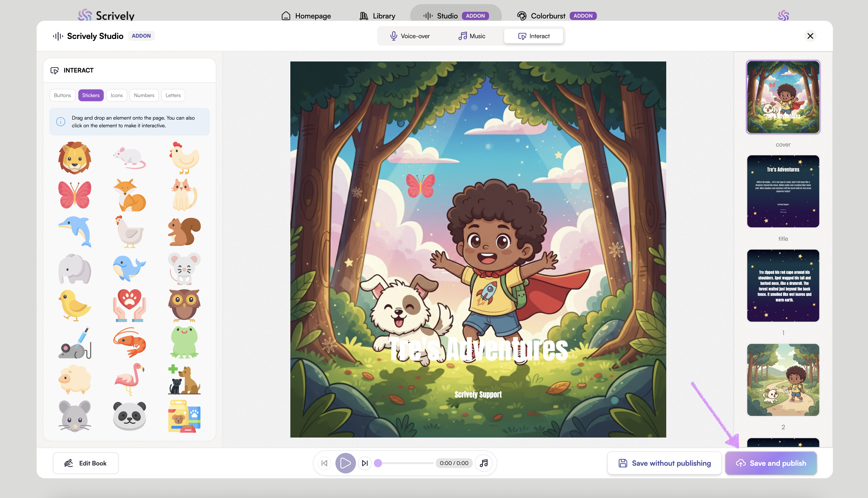The width and height of the screenshot is (868, 498).
Task: Click the Edit Book button
Action: coord(86,463)
